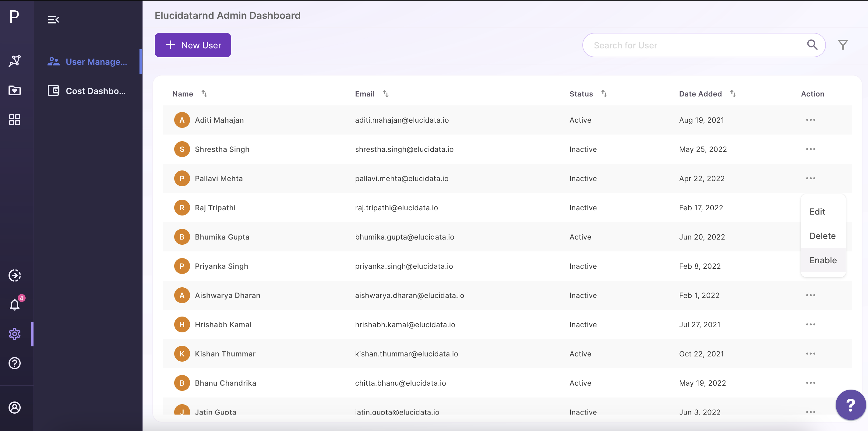The height and width of the screenshot is (431, 868).
Task: Open the filter funnel icon
Action: click(843, 45)
